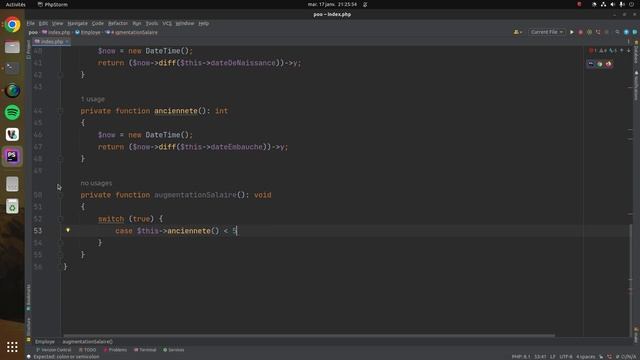Open the Terminal app icon in the dock

pyautogui.click(x=12, y=68)
